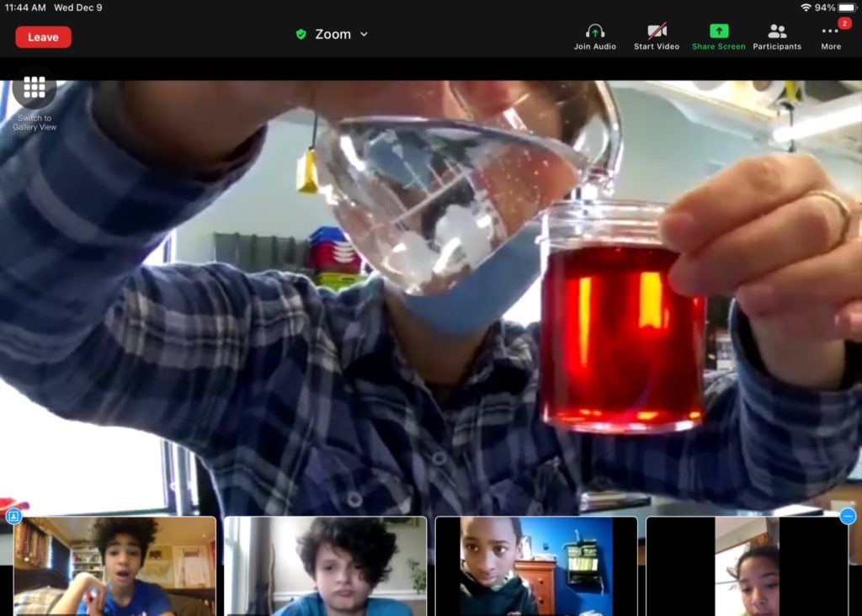Join audio with the headphone icon
862x616 pixels.
pyautogui.click(x=595, y=37)
